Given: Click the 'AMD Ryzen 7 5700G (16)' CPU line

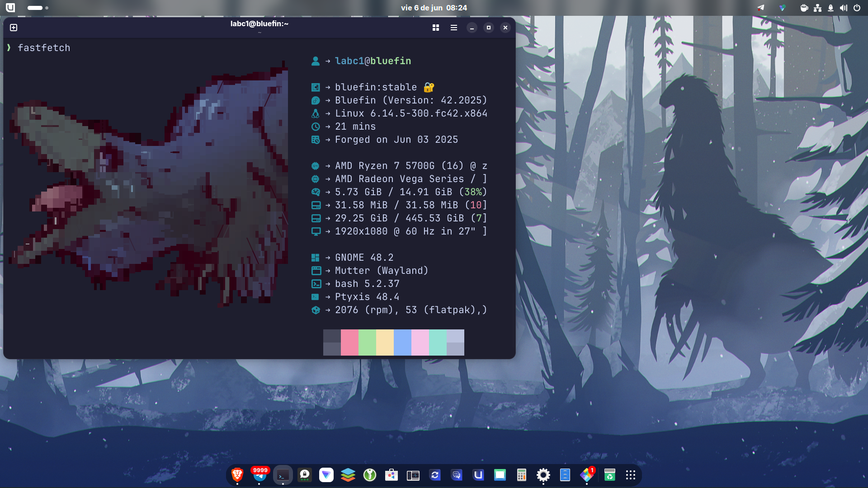Looking at the screenshot, I should 410,166.
